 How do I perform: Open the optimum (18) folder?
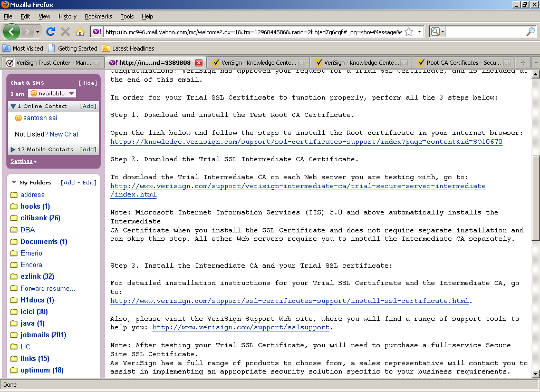42,370
